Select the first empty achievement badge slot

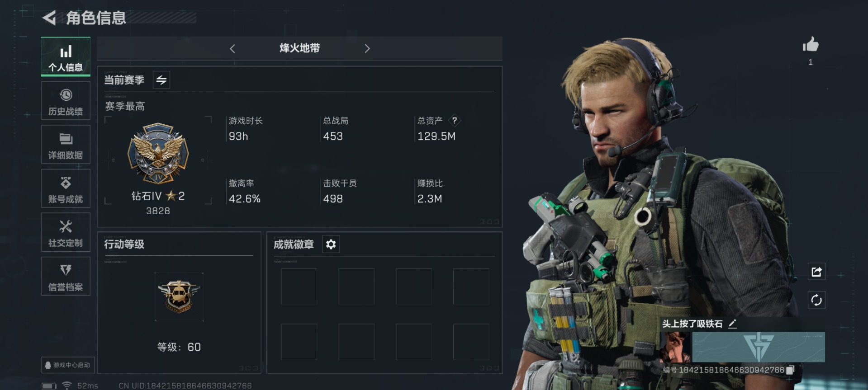pyautogui.click(x=299, y=287)
